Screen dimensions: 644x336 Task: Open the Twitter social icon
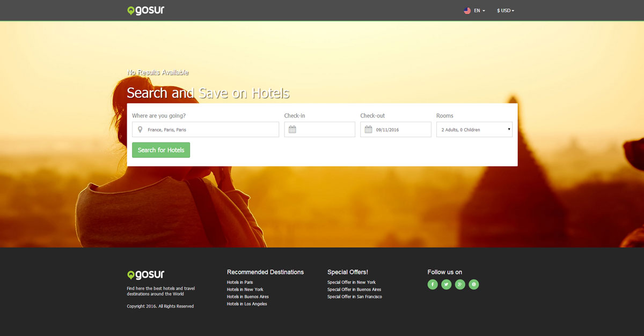pos(447,285)
